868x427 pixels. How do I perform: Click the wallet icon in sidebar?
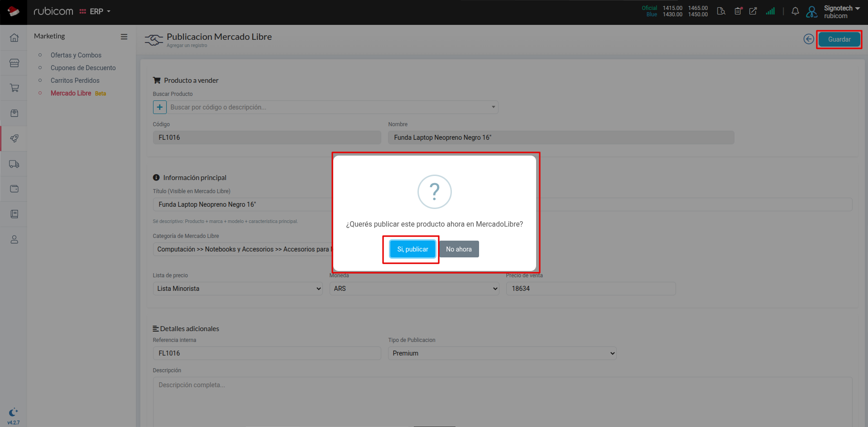point(14,189)
